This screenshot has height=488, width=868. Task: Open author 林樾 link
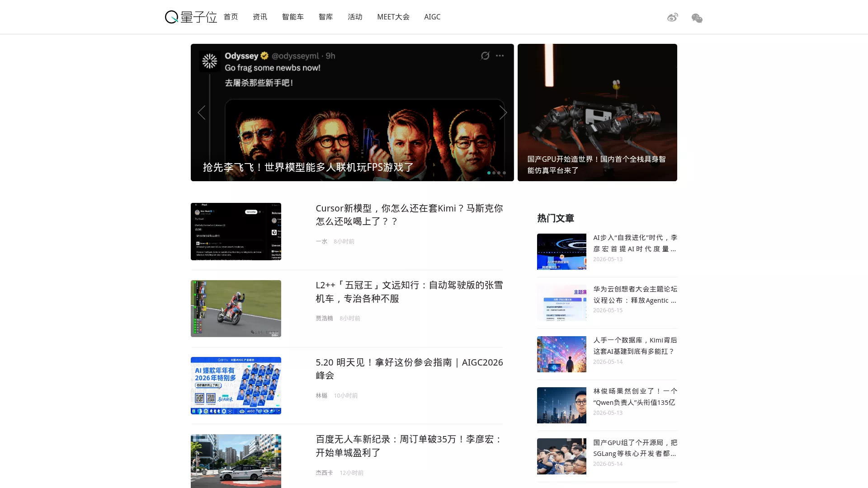pos(321,395)
